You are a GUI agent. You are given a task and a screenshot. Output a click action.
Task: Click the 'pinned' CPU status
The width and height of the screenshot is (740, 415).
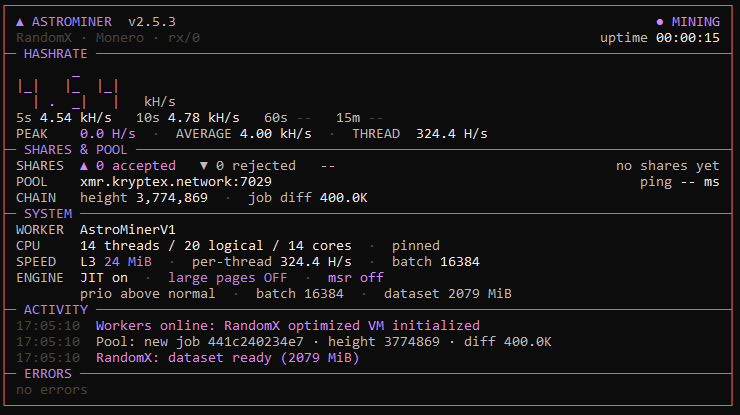[416, 246]
